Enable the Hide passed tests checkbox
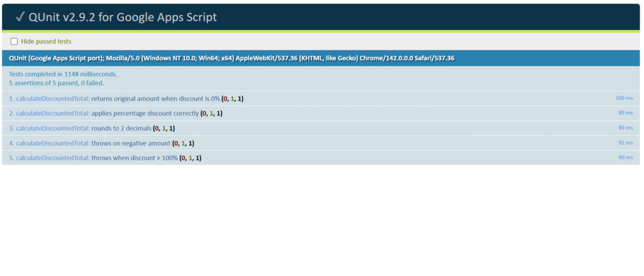The height and width of the screenshot is (276, 644). click(14, 41)
